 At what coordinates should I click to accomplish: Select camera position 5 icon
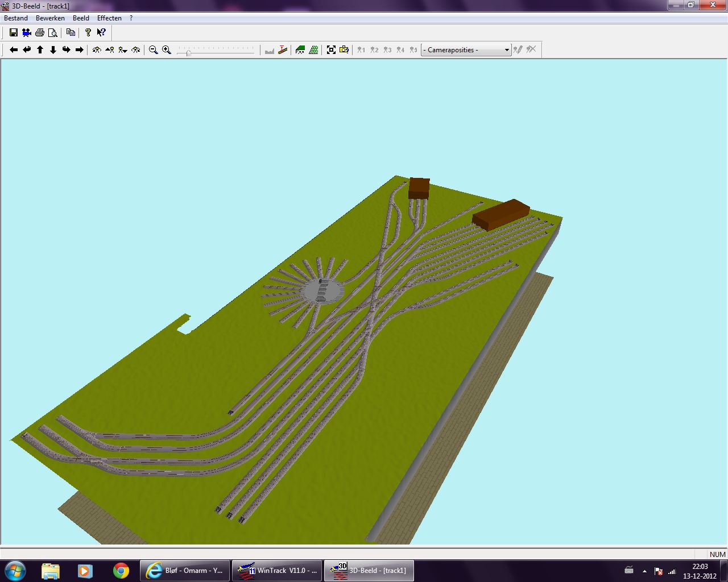coord(413,50)
